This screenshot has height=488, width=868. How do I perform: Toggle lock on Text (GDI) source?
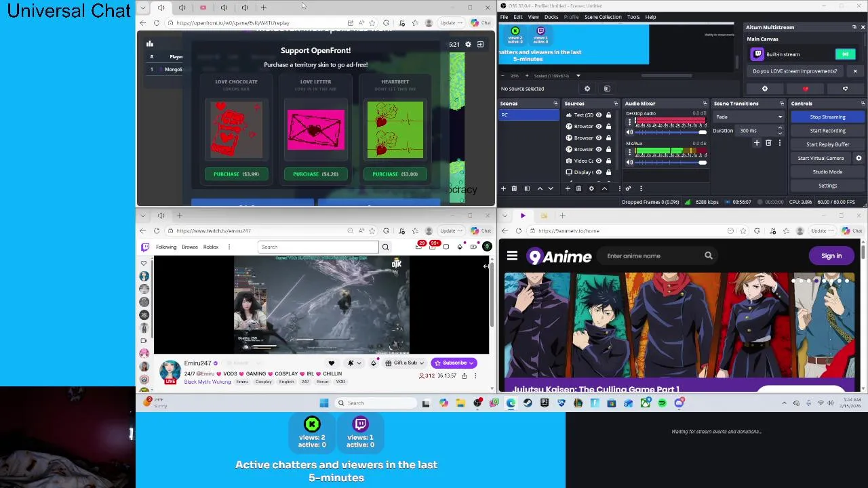coord(608,115)
